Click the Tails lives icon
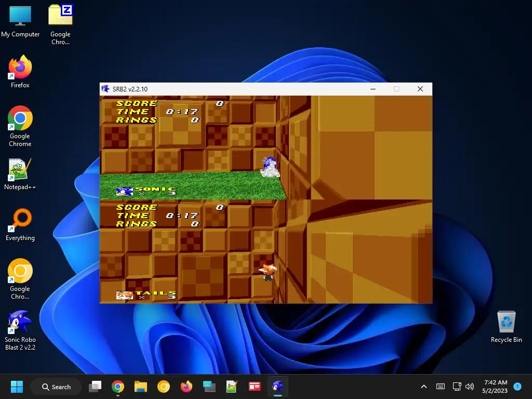The width and height of the screenshot is (532, 399). [x=124, y=295]
